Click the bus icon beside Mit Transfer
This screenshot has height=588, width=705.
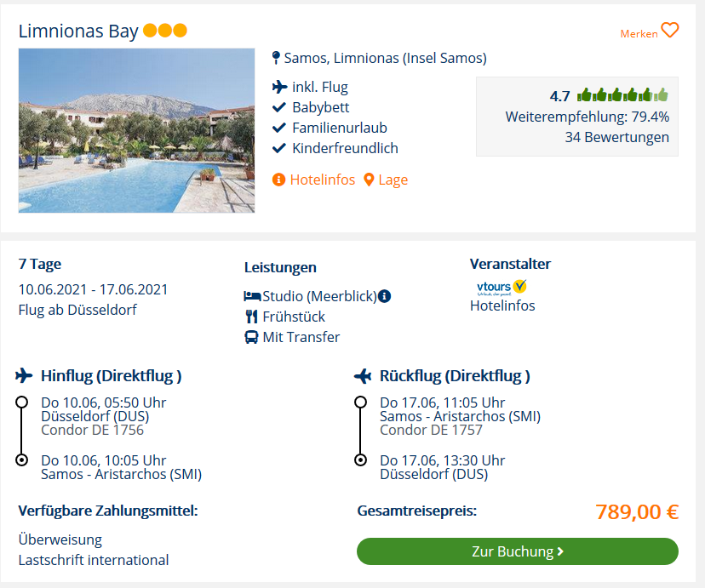251,337
